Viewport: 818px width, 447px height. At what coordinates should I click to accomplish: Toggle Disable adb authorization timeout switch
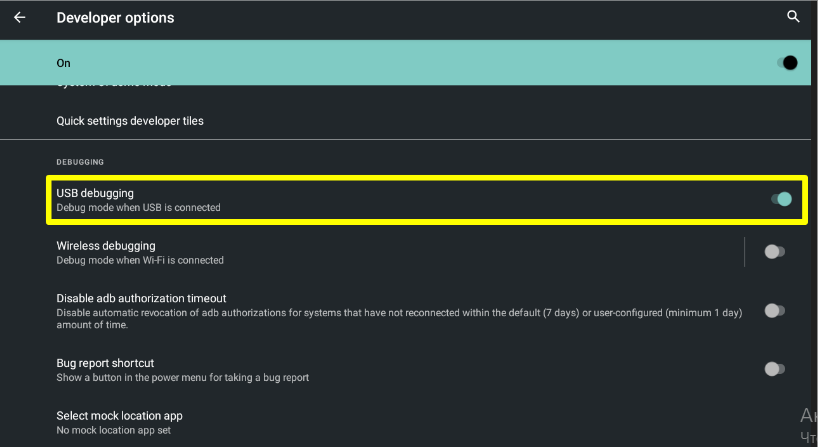[773, 311]
